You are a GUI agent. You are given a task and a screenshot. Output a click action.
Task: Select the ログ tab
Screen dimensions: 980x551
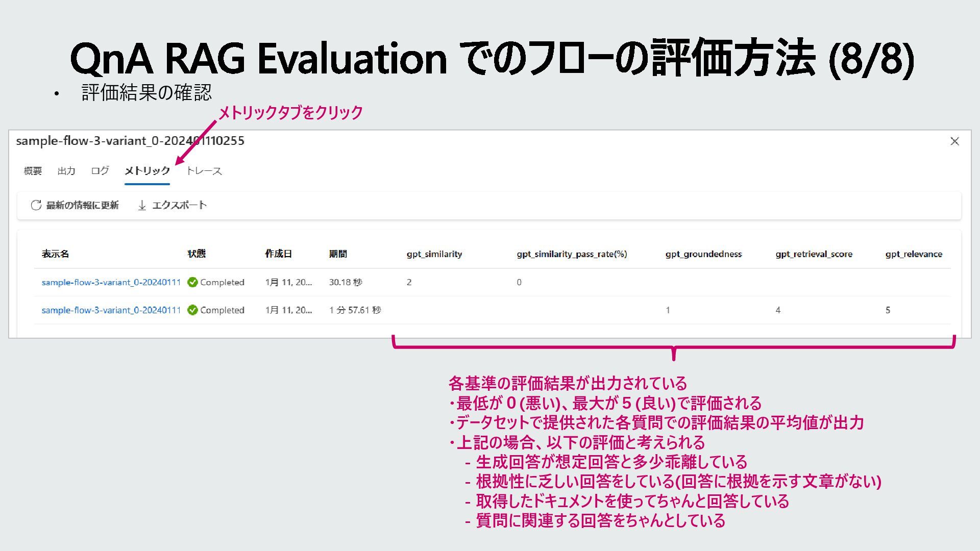tap(100, 171)
